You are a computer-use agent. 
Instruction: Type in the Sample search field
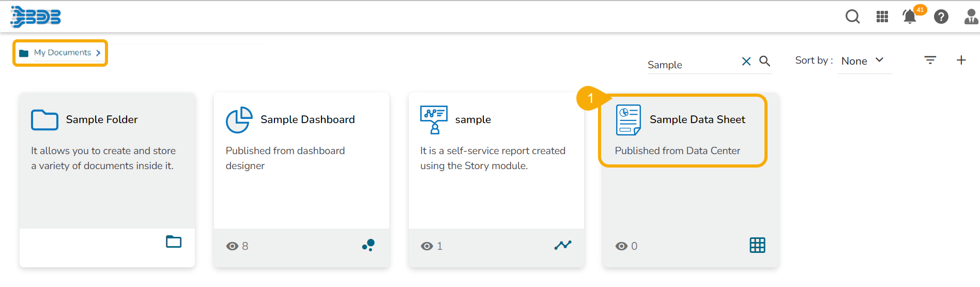691,65
